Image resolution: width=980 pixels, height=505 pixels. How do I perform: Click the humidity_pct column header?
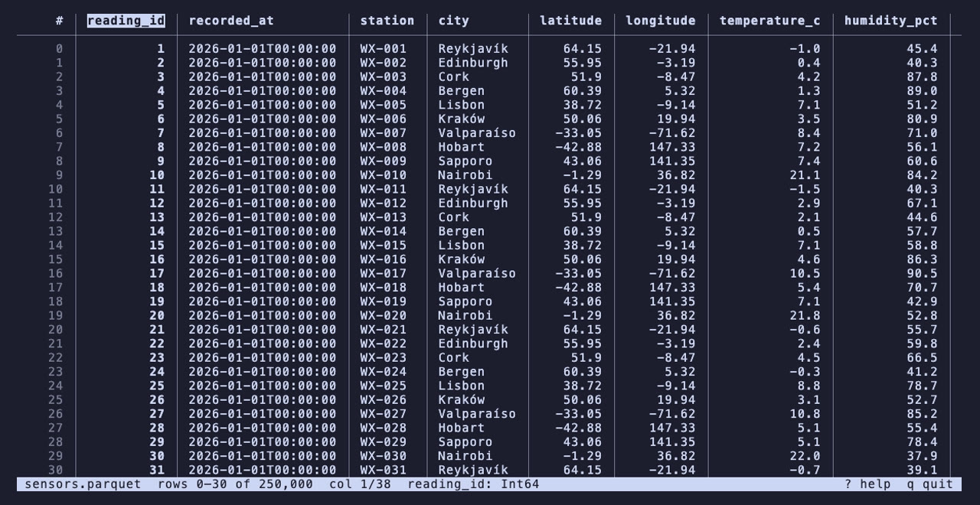pos(891,21)
